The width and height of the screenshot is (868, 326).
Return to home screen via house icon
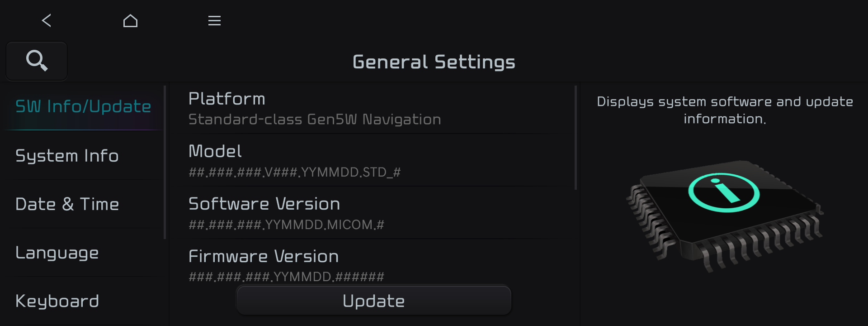130,20
